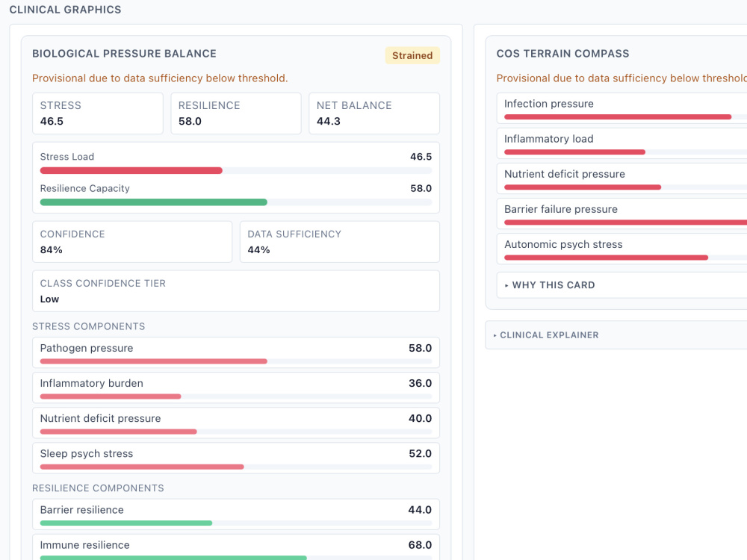Image resolution: width=747 pixels, height=560 pixels.
Task: Click the Stress Load 46.5 value
Action: point(421,157)
